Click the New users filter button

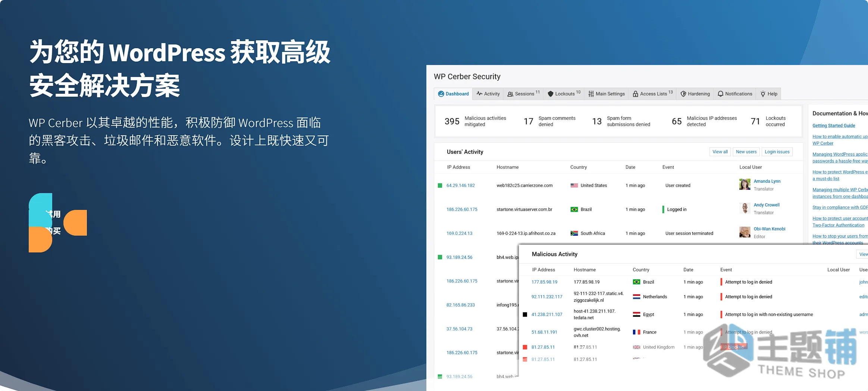[x=746, y=152]
